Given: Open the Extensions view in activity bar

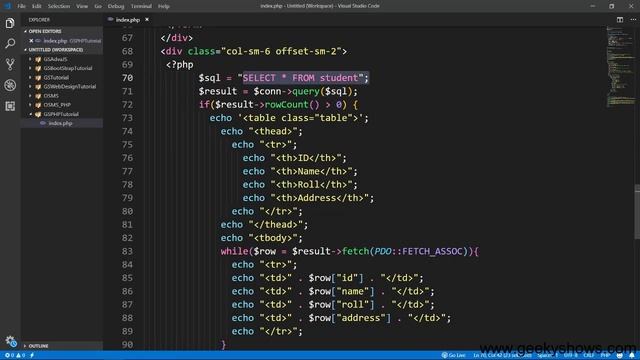Looking at the screenshot, I should pos(10,106).
